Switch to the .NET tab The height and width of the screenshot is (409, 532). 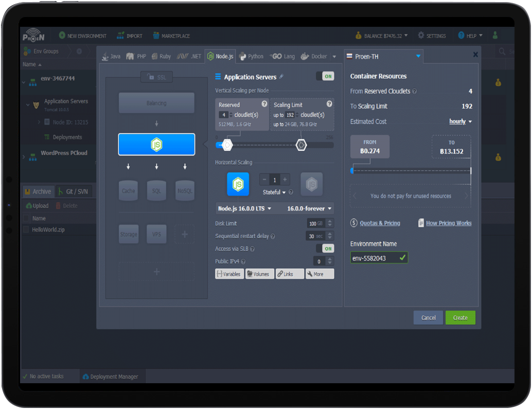pos(189,56)
